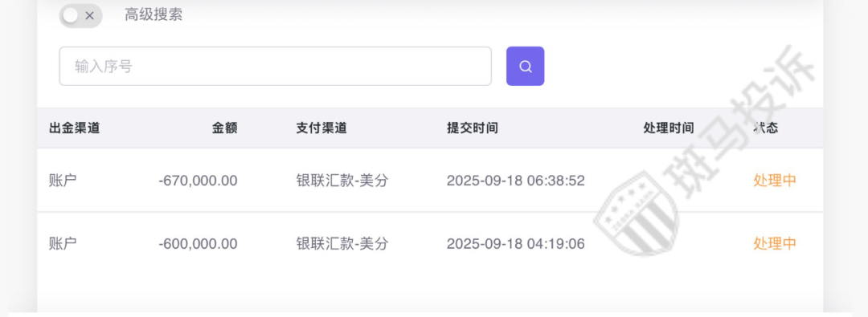
Task: Click the 处理时间 column header
Action: [x=668, y=128]
